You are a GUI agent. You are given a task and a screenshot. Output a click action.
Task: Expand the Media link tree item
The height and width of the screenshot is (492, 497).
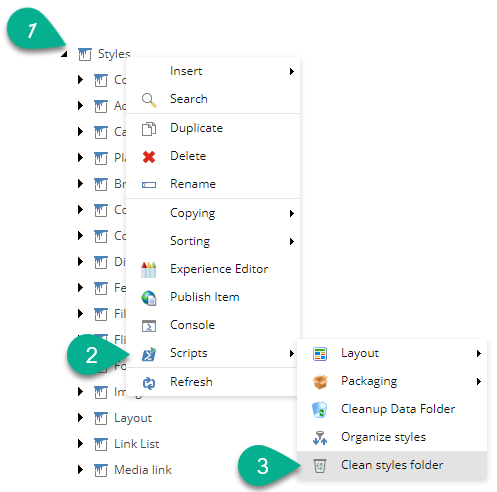coord(80,470)
